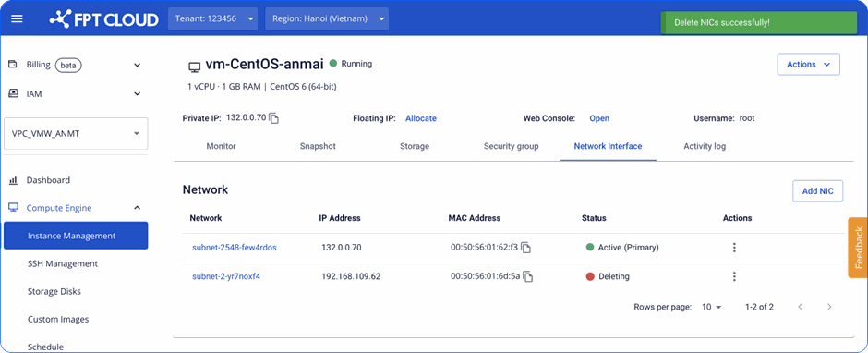868x353 pixels.
Task: Open actions menu for subnet-2-yr7noxf4 row
Action: pyautogui.click(x=735, y=276)
